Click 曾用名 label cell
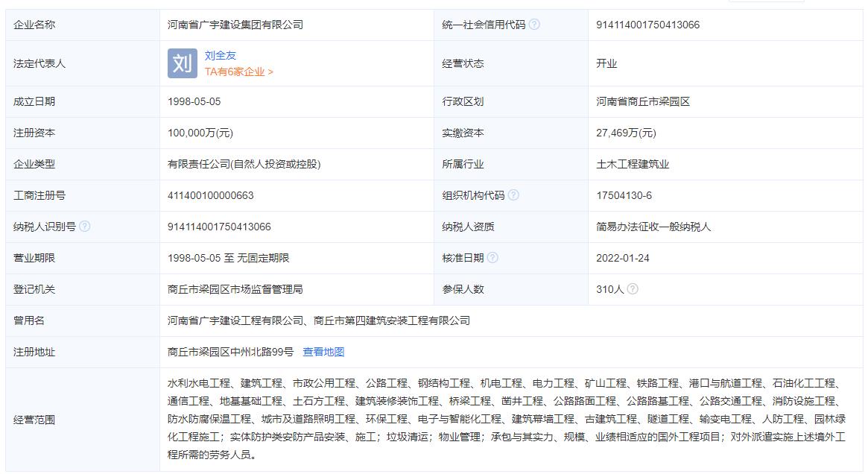This screenshot has width=868, height=474. 83,320
